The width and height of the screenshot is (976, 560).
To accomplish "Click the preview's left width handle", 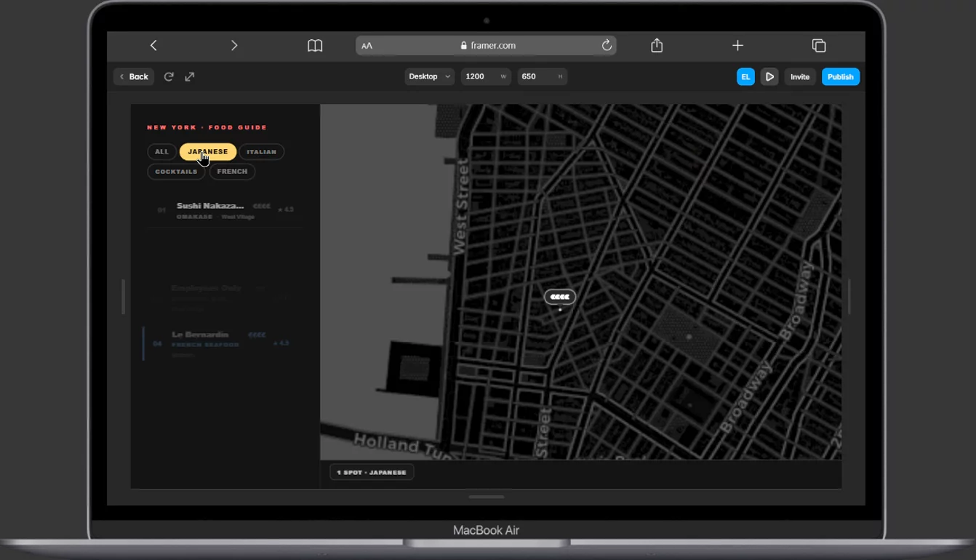I will pos(124,297).
